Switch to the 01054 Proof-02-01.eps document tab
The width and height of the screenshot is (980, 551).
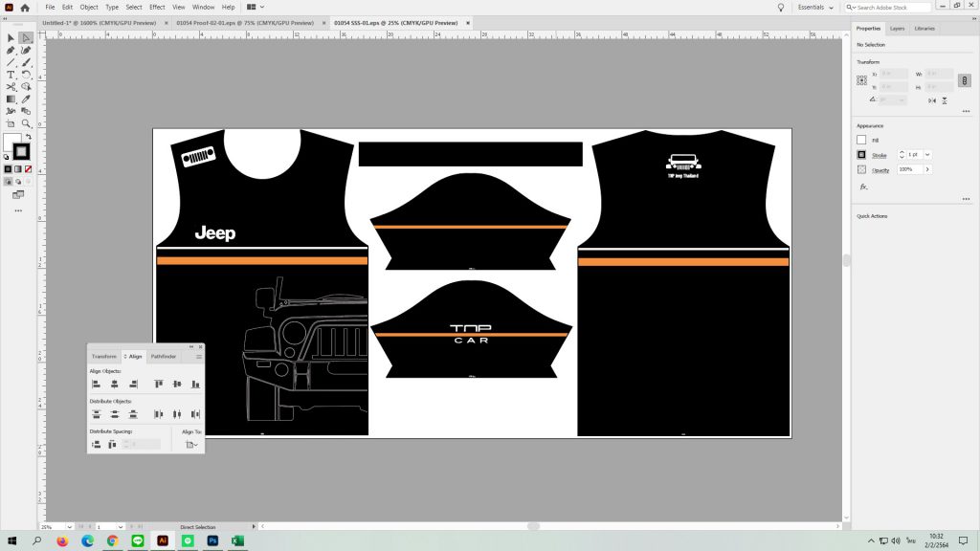[x=245, y=23]
